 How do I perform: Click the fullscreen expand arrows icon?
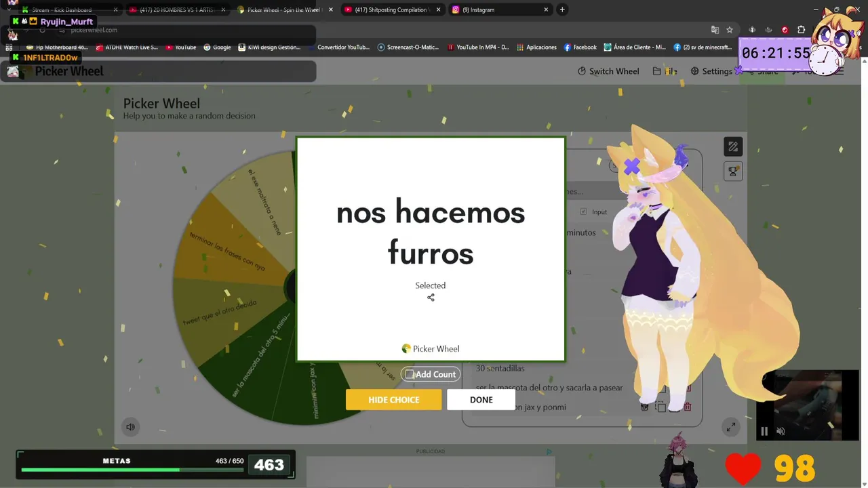pos(730,427)
